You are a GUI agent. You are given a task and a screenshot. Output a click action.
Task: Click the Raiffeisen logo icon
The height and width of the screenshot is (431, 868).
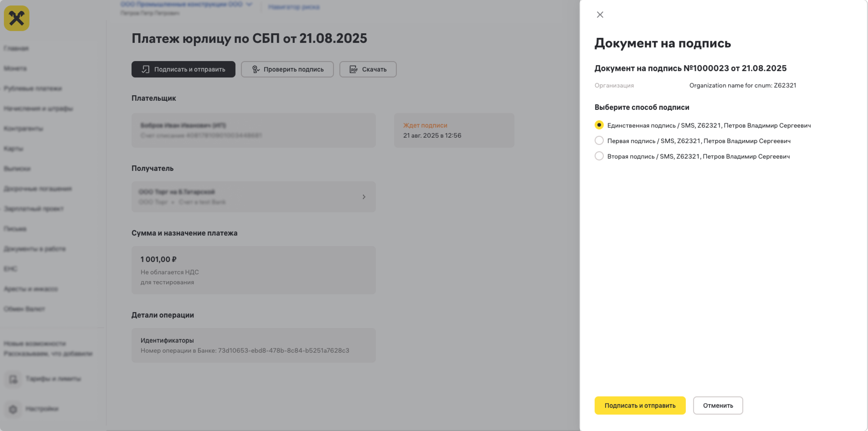[17, 18]
